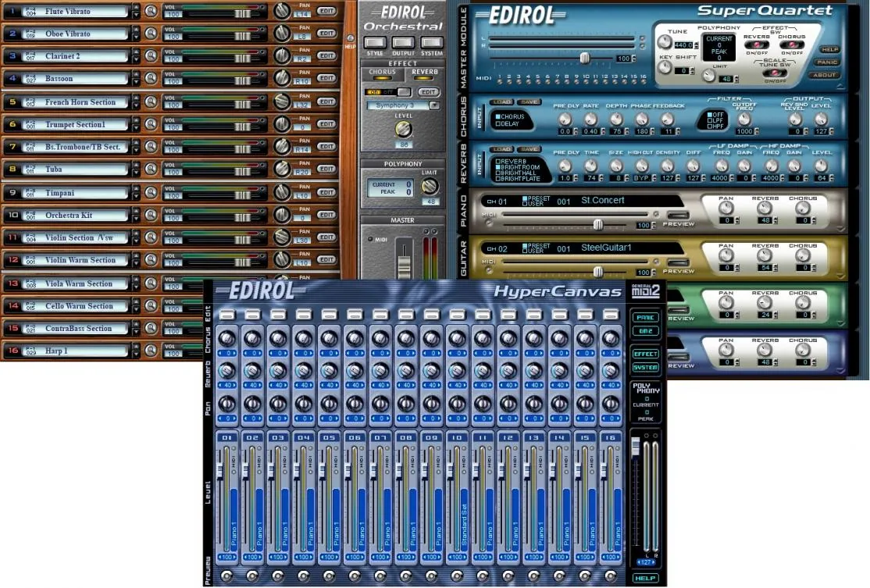Increment the Tune value with its up arrow
870x588 pixels.
point(696,42)
